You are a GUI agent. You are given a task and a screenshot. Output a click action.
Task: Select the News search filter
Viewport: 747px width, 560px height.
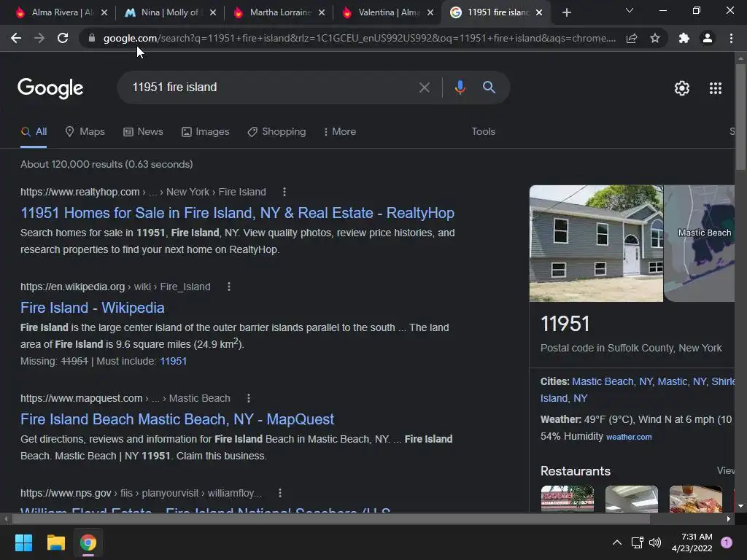[143, 131]
